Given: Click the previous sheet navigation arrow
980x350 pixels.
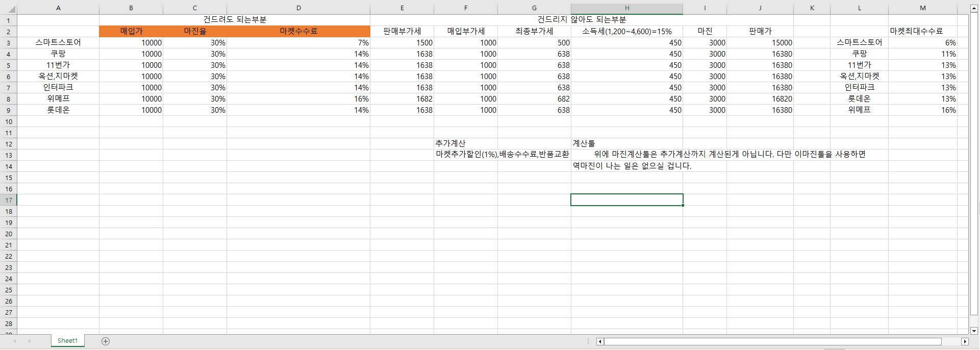Looking at the screenshot, I should click(x=15, y=341).
